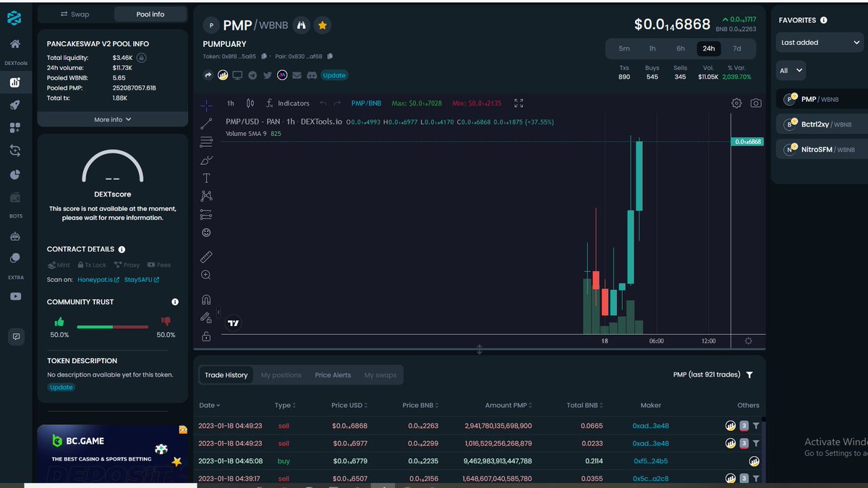Screen dimensions: 868x488
Task: Sort trade history by Type column
Action: coord(285,406)
